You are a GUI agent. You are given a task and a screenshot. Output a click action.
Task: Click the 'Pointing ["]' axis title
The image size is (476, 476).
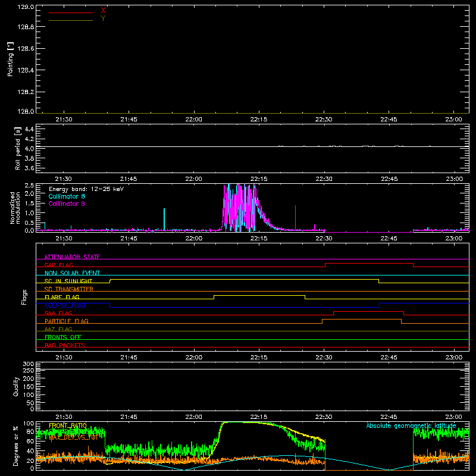(11, 59)
